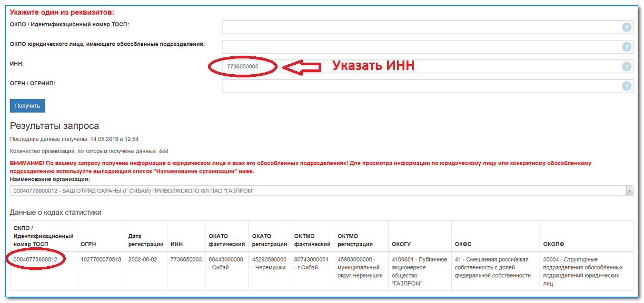The image size is (644, 303).
Task: Click the label ОГРН / ОГРНИП:
Action: point(33,83)
